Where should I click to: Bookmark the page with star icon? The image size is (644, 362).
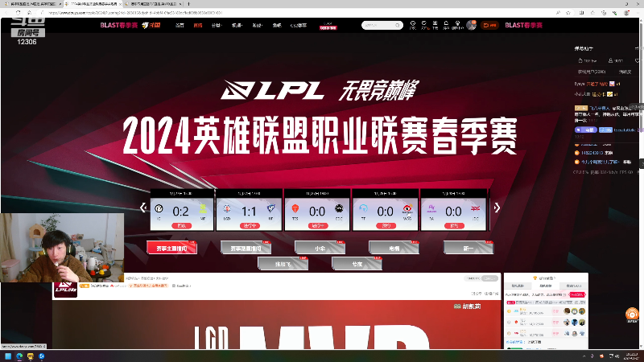pyautogui.click(x=568, y=13)
